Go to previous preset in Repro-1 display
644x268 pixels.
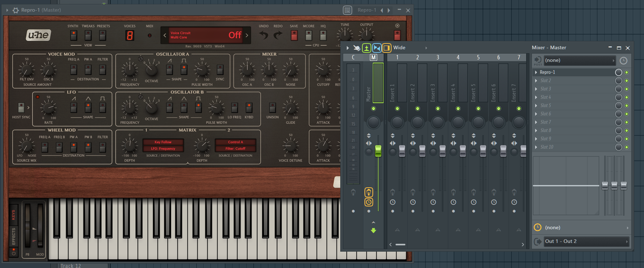[x=165, y=35]
